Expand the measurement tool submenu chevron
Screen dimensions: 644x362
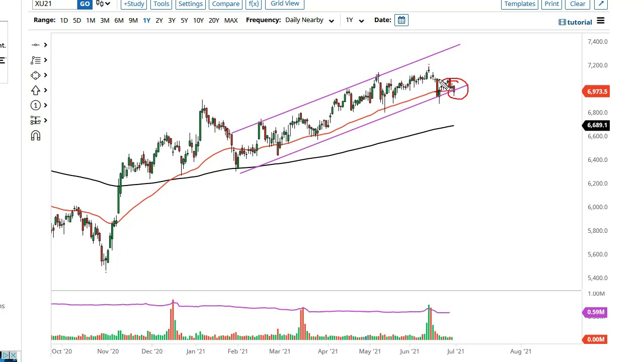(x=45, y=120)
